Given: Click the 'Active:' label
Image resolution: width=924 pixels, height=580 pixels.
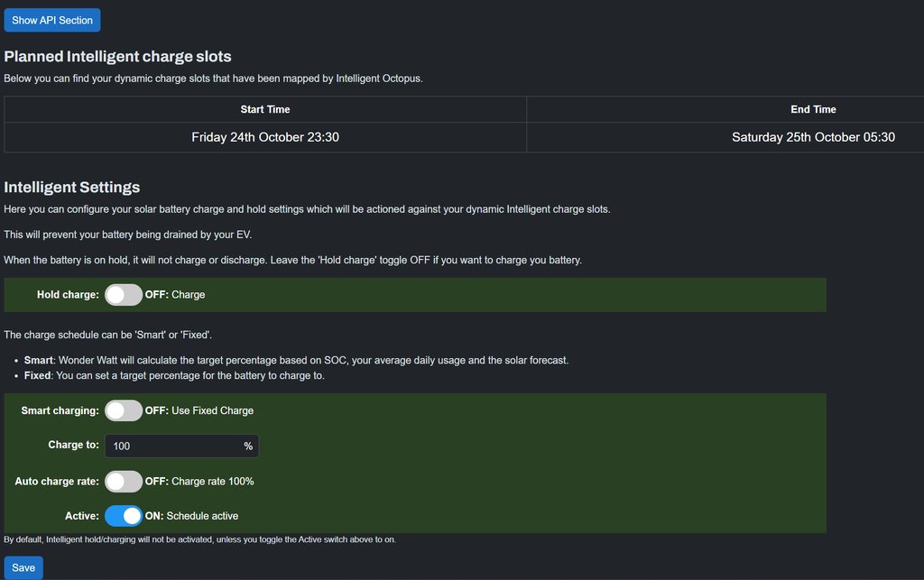Looking at the screenshot, I should click(x=81, y=516).
